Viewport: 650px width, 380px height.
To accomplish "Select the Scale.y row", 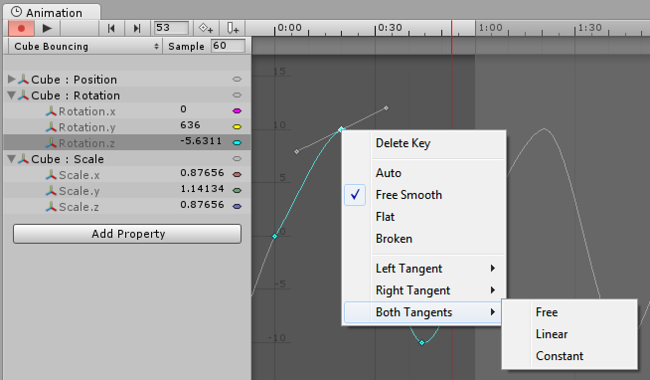I will point(127,191).
